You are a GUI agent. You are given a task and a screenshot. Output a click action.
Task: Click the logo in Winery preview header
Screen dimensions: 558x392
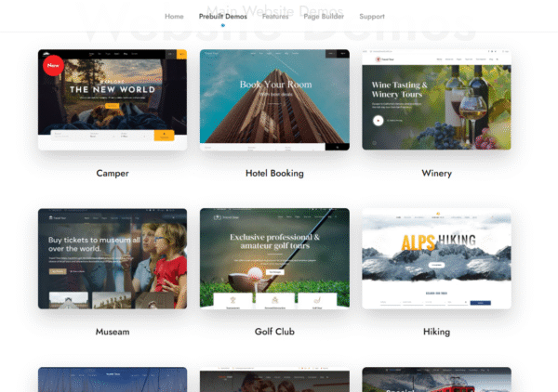(x=385, y=59)
